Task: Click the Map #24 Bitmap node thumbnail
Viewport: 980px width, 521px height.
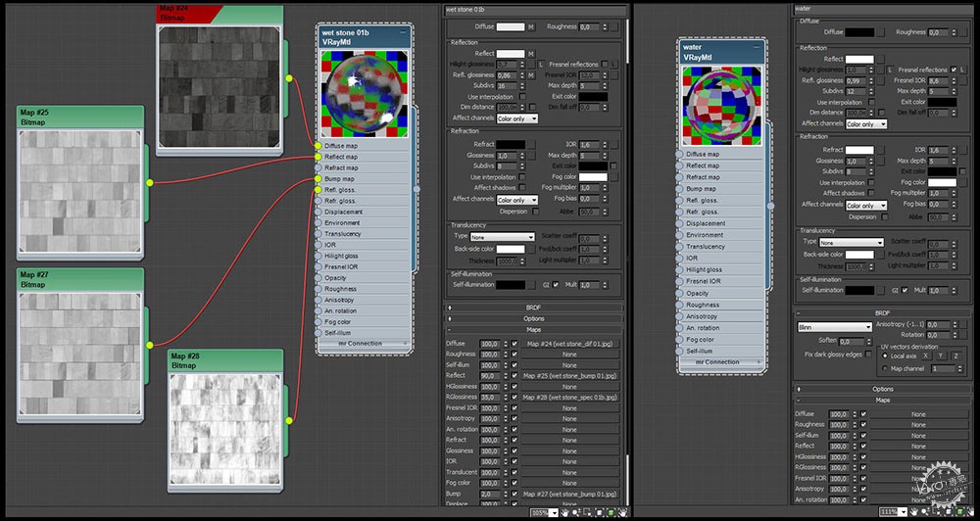Action: point(219,86)
